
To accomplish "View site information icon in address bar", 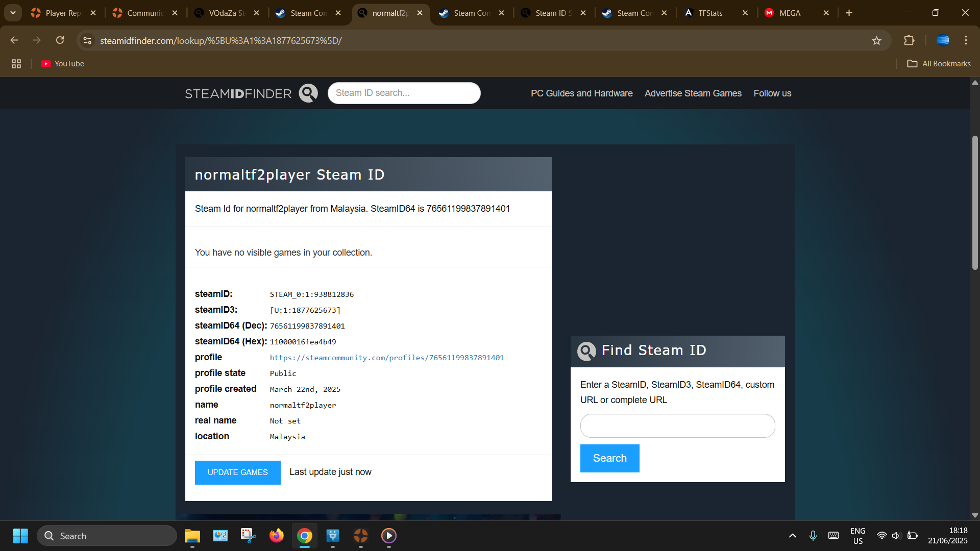I will click(87, 40).
